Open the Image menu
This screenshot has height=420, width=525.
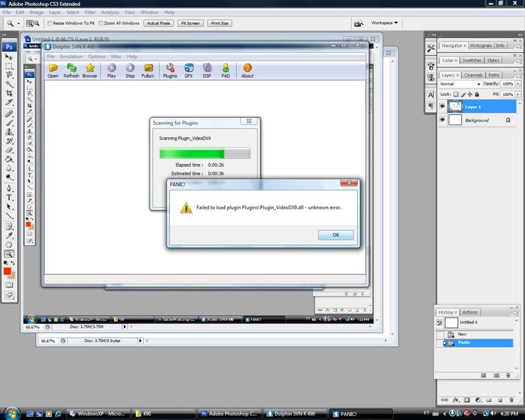click(x=37, y=12)
